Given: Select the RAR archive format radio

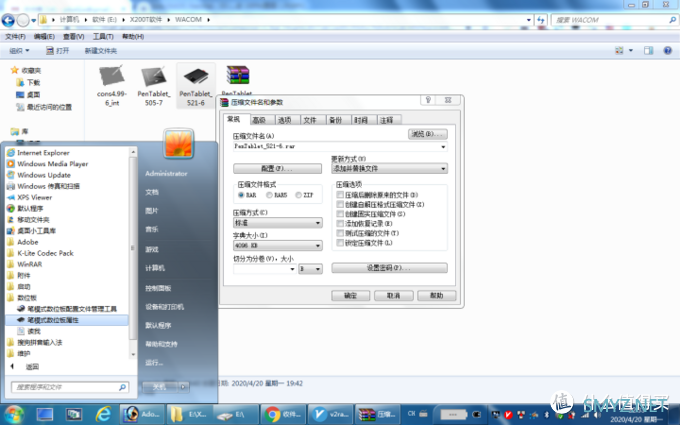Looking at the screenshot, I should click(x=241, y=195).
